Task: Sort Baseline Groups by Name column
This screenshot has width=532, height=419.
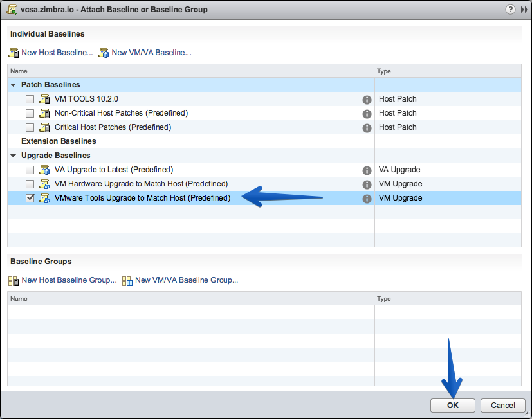Action: 191,298
